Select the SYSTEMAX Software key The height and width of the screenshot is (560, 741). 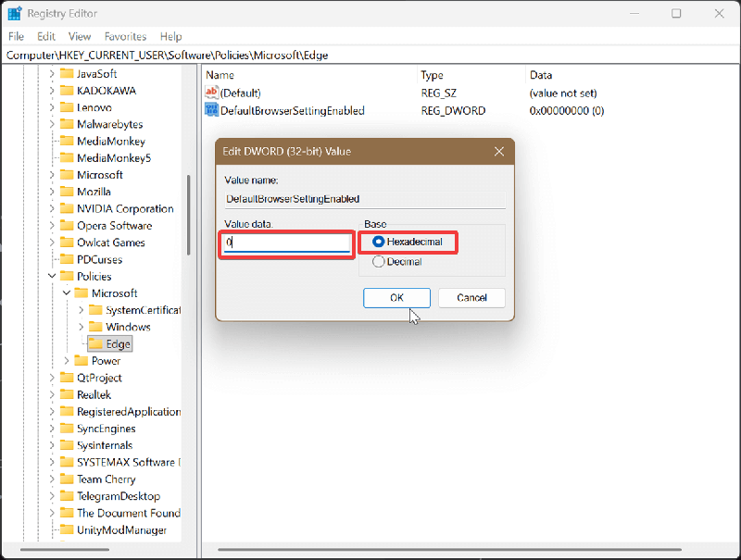coord(129,462)
